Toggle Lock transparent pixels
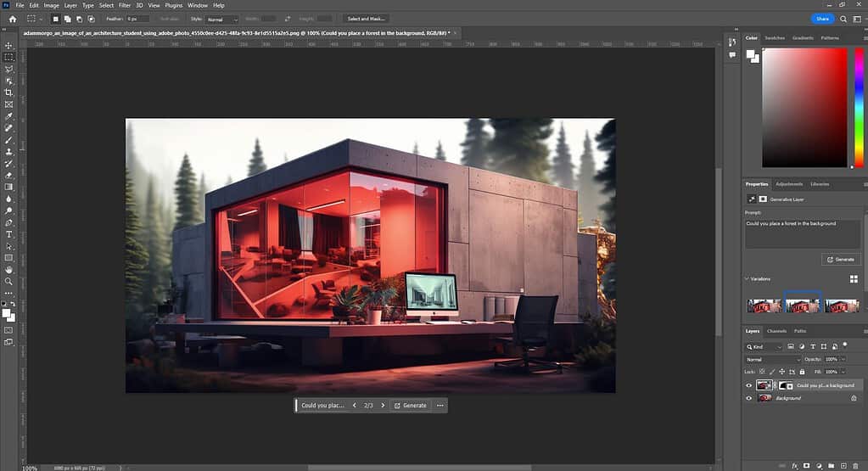The width and height of the screenshot is (868, 471). tap(762, 372)
